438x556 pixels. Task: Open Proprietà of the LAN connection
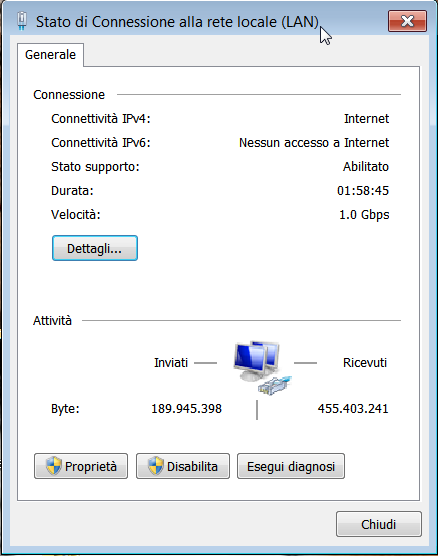click(x=81, y=466)
